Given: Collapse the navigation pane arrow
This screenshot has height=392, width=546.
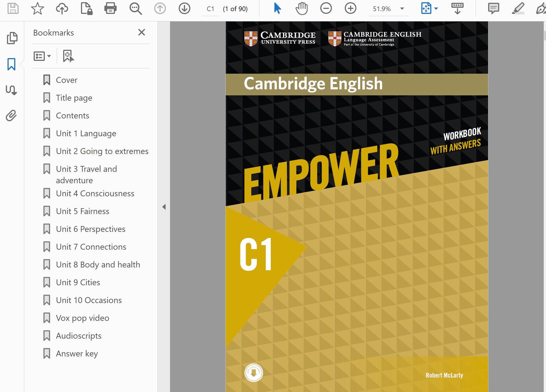Looking at the screenshot, I should [x=164, y=207].
